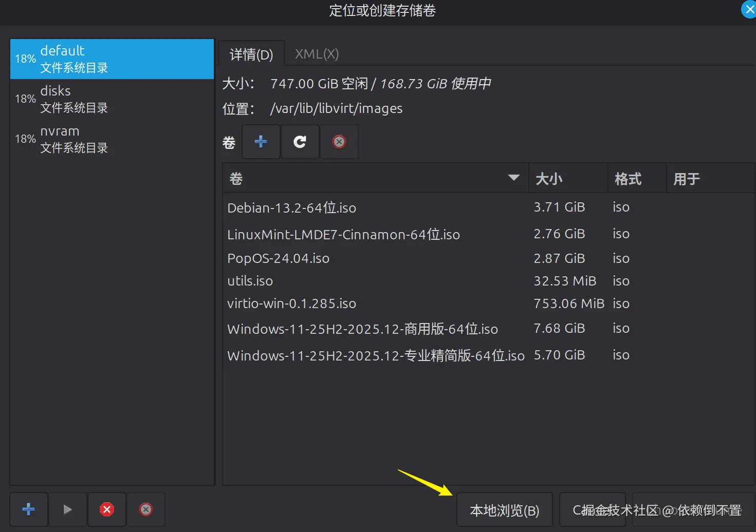Image resolution: width=756 pixels, height=532 pixels.
Task: Click the 7.68 GiB size cell
Action: coord(559,328)
